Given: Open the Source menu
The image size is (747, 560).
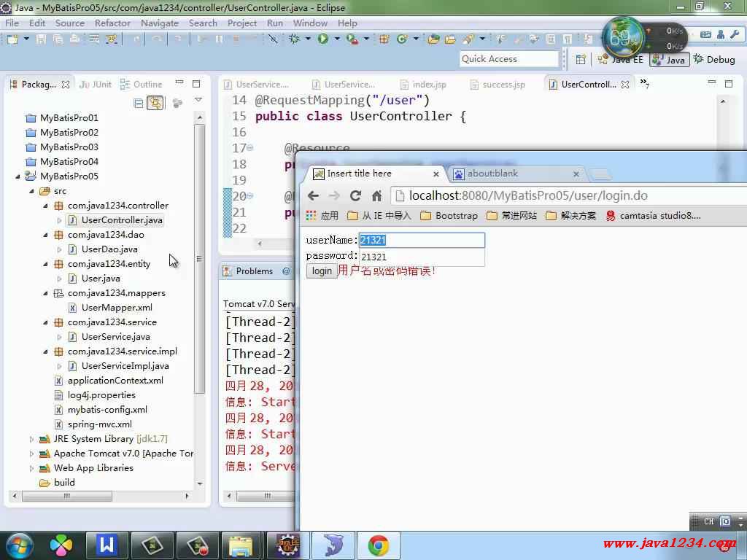Looking at the screenshot, I should point(69,23).
